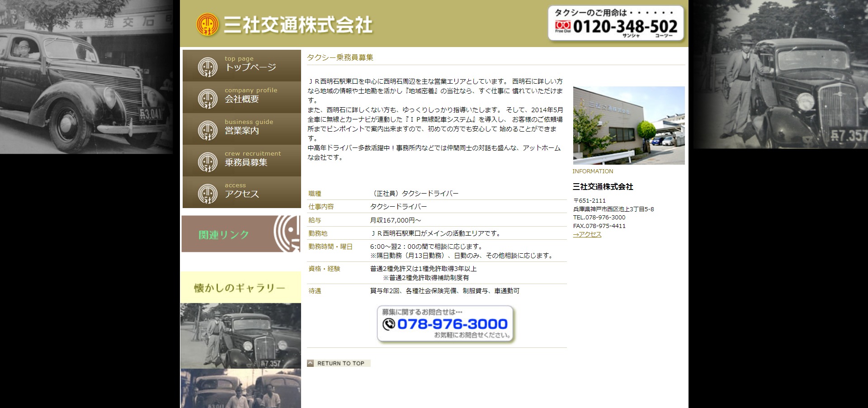Follow the →アクセス link under INFORMATION
868x408 pixels.
pyautogui.click(x=587, y=234)
